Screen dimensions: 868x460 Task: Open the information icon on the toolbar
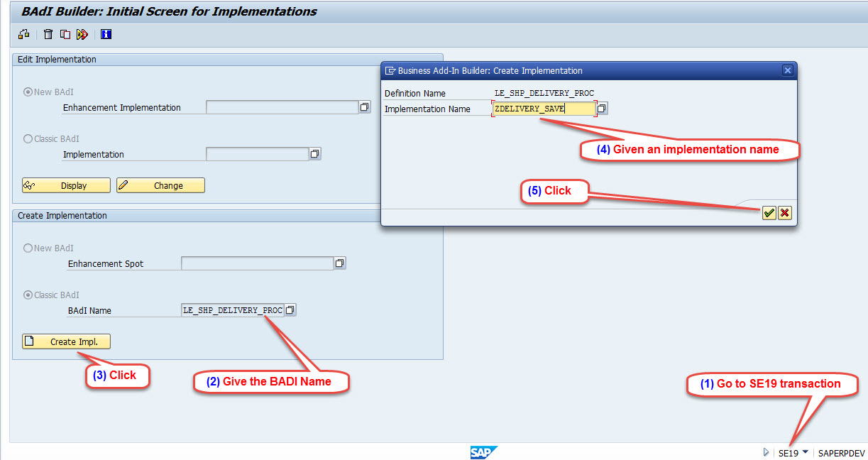click(x=106, y=34)
